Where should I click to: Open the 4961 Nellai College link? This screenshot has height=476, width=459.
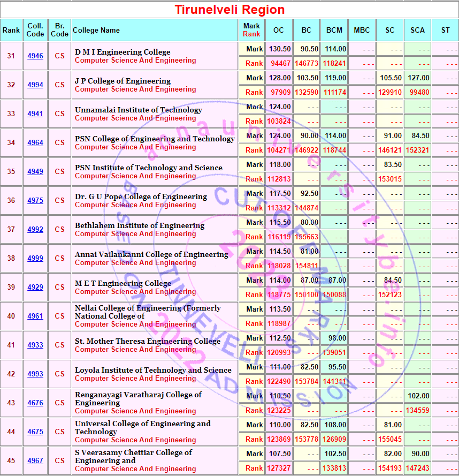pyautogui.click(x=35, y=316)
